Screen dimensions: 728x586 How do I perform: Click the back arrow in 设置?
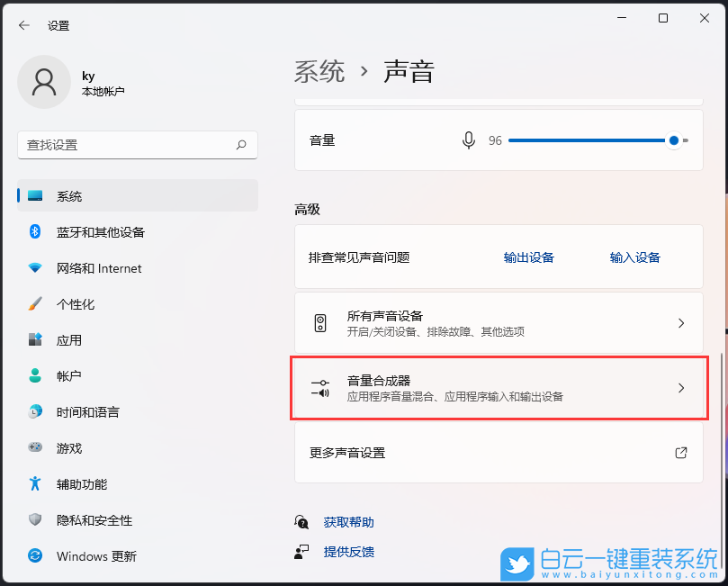click(x=23, y=25)
